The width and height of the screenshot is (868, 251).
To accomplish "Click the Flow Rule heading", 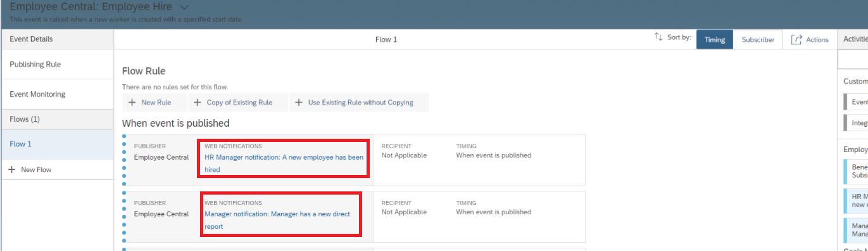I will coord(144,71).
